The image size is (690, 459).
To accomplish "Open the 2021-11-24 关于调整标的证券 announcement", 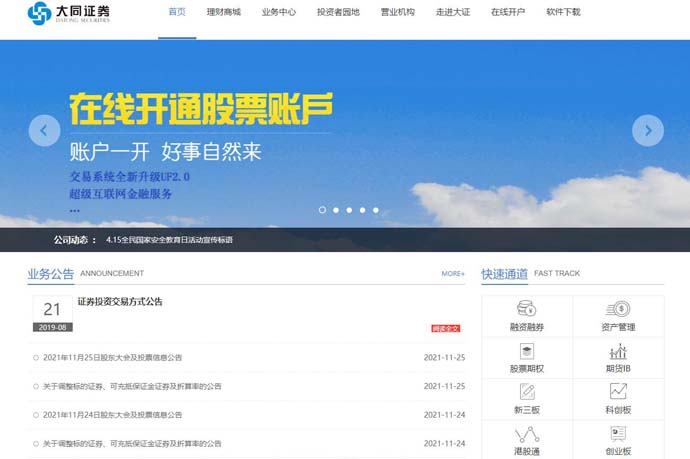I will point(132,444).
